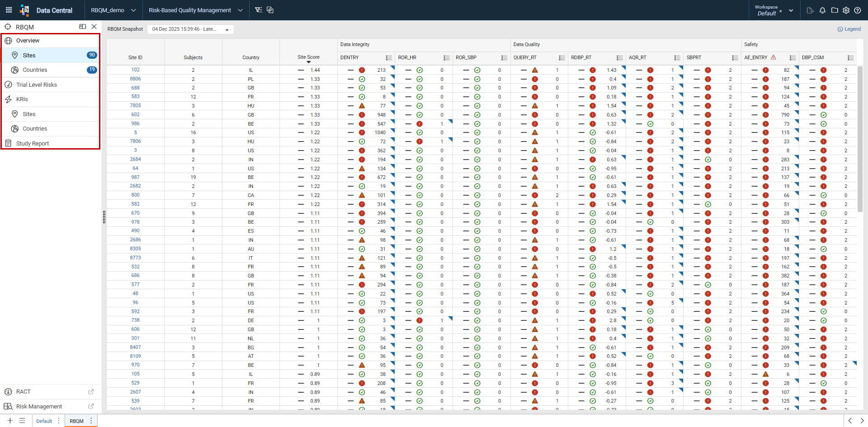Sort by Site Score column
The height and width of the screenshot is (427, 868).
[308, 57]
